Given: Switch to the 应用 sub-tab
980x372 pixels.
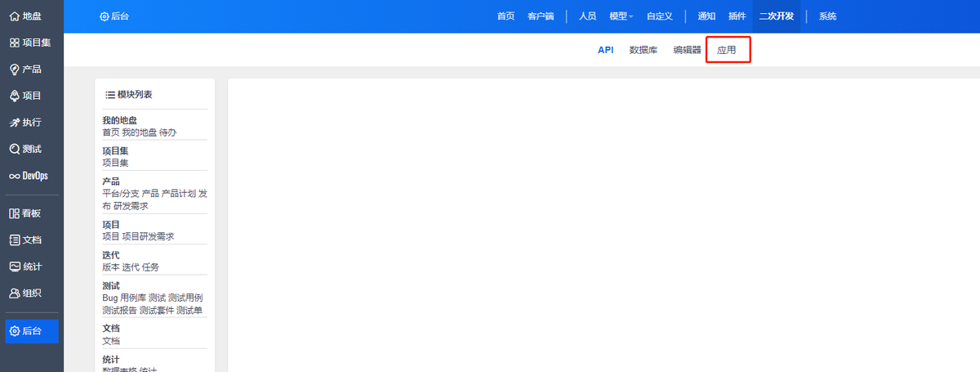Looking at the screenshot, I should point(727,50).
